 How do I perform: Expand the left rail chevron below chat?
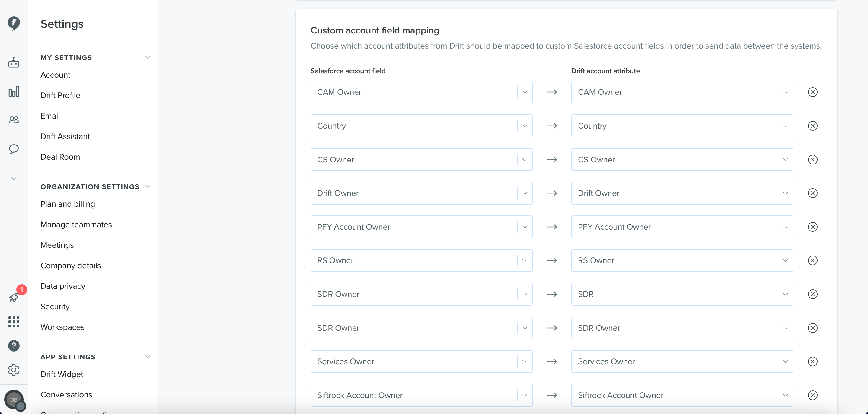point(14,179)
